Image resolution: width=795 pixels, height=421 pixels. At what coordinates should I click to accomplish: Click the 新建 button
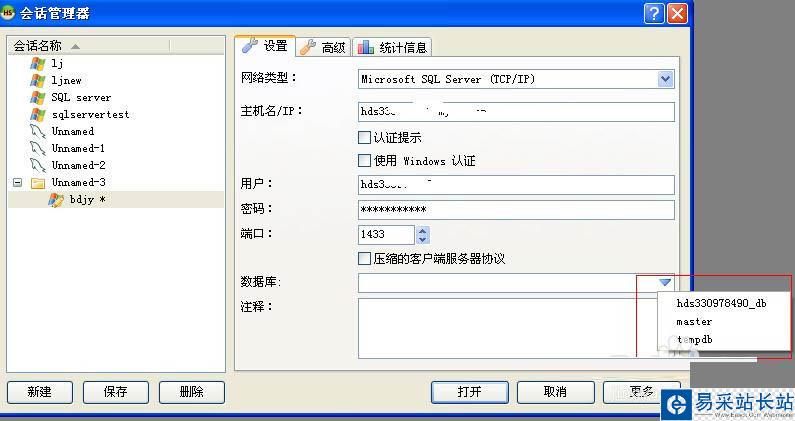[x=40, y=392]
